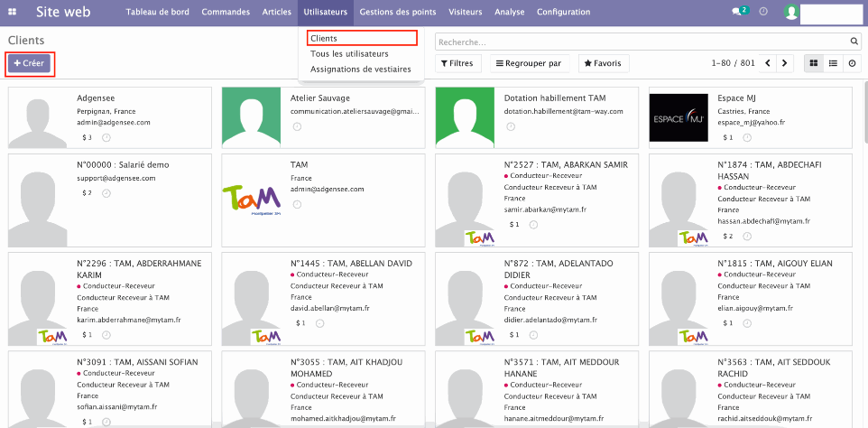The image size is (868, 428).
Task: Click activity clock on ABELLAN DAVID card
Action: [x=320, y=323]
